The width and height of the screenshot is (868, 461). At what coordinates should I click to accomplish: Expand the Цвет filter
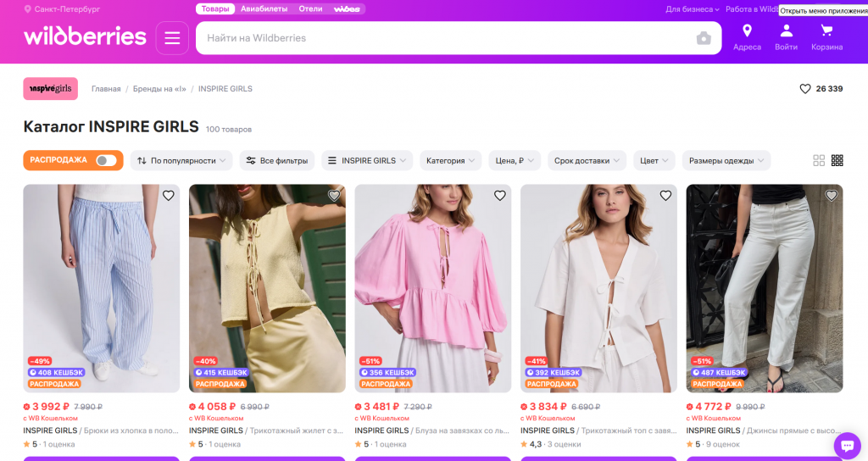(x=654, y=160)
